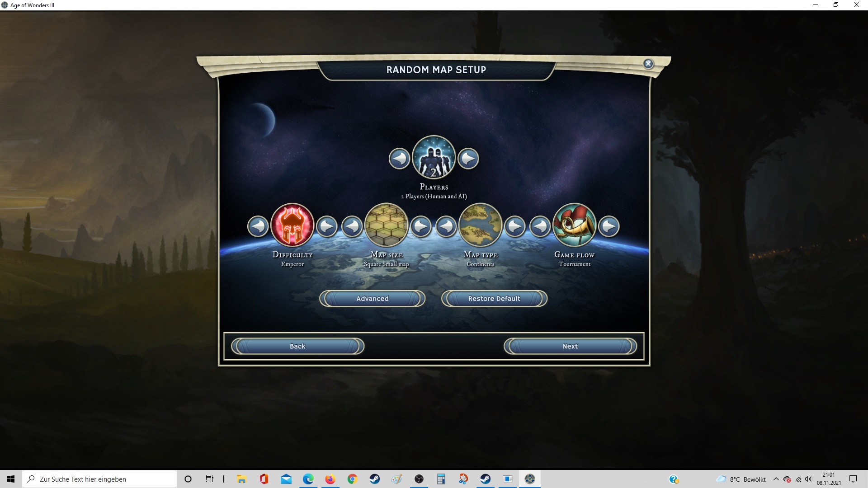Image resolution: width=868 pixels, height=488 pixels.
Task: Click the Continents Map Type icon
Action: click(x=480, y=225)
